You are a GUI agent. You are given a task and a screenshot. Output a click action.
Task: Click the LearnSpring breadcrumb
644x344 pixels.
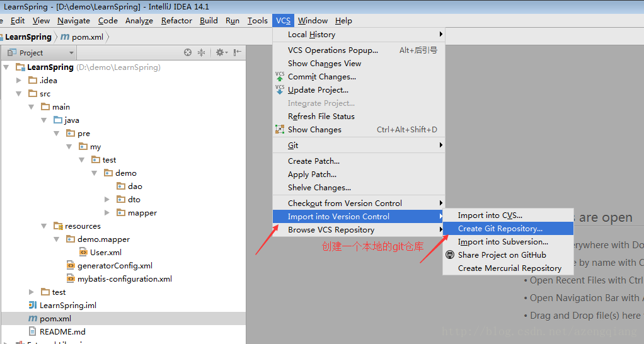click(28, 37)
